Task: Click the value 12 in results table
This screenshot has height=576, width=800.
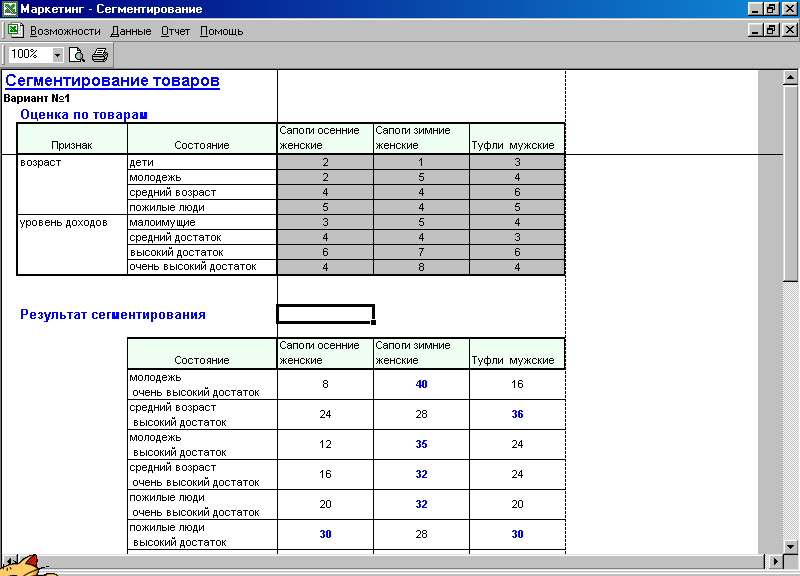Action: click(326, 444)
